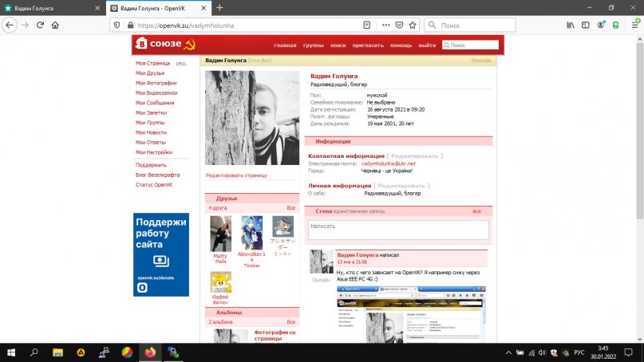Open 'Мои Группы' sidebar link
Viewport: 644px width, 362px height.
click(150, 122)
